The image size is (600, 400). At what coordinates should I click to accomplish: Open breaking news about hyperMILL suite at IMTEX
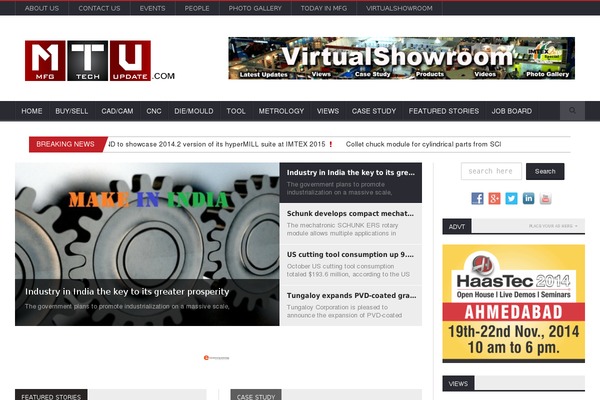(x=217, y=144)
